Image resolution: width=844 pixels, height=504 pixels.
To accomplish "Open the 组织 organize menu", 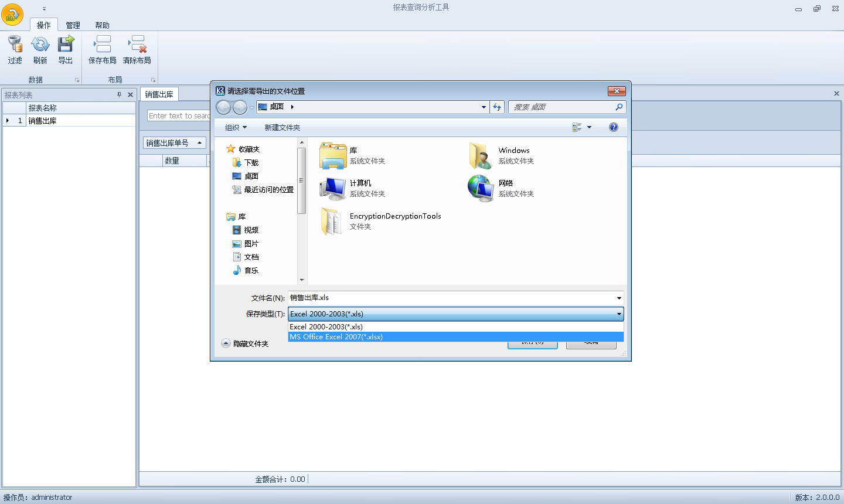I will [236, 127].
